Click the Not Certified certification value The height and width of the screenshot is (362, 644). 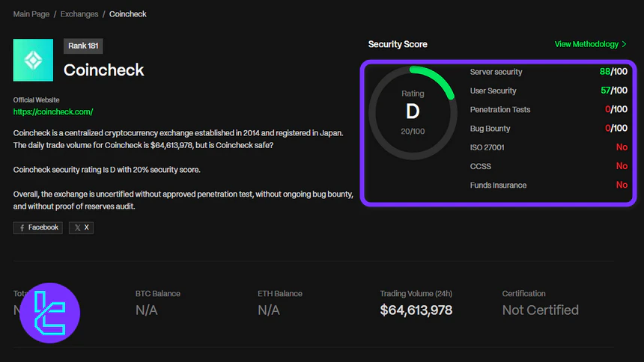[x=541, y=310]
